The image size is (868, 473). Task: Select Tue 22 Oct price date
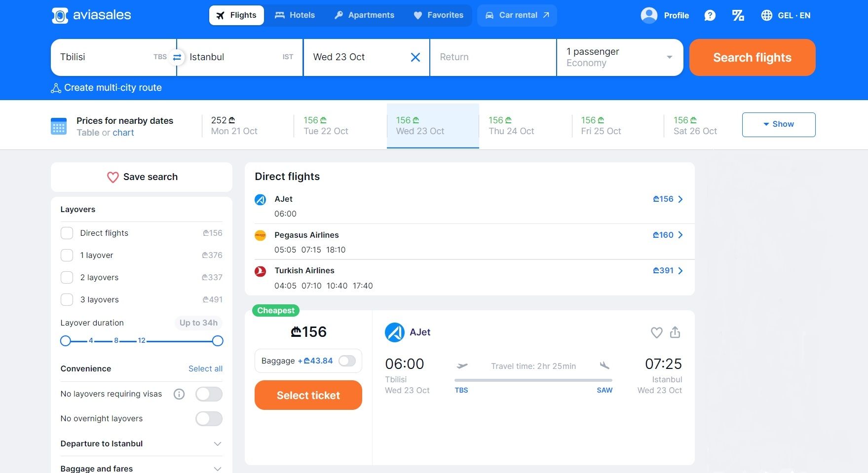coord(340,126)
